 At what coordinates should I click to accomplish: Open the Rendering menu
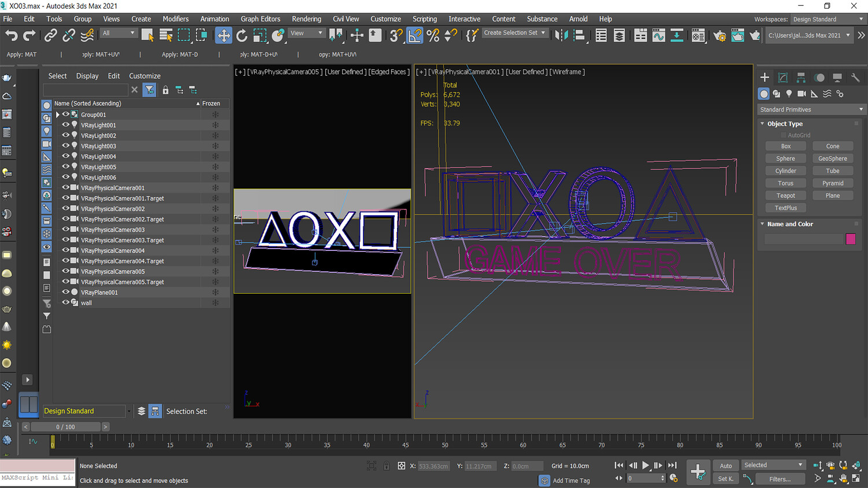click(x=307, y=19)
